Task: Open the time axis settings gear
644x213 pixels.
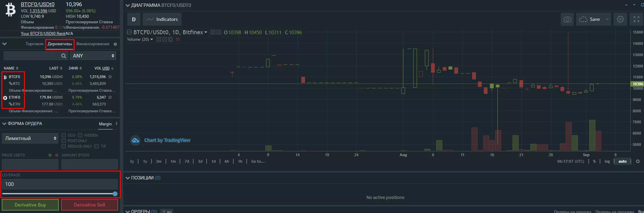Action: point(637,161)
